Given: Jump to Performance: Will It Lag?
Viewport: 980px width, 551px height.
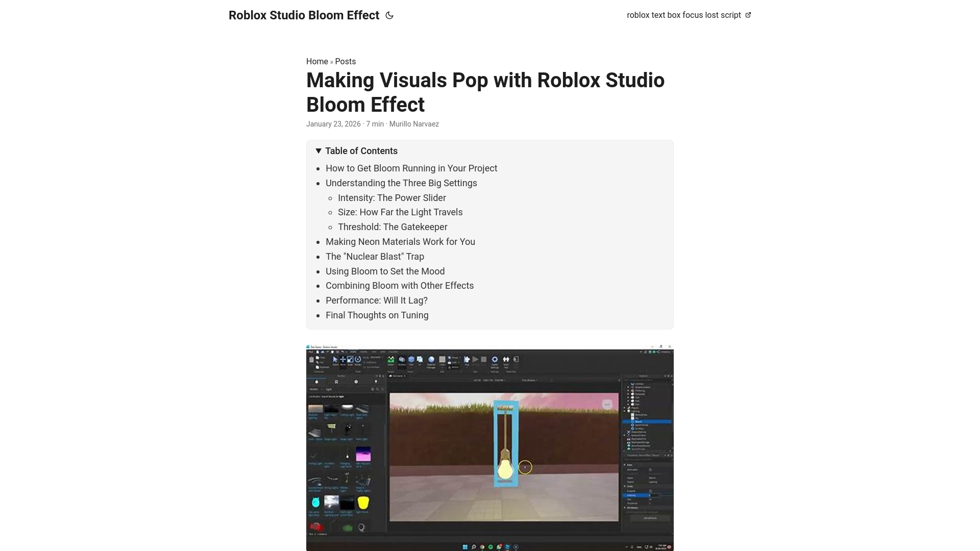Looking at the screenshot, I should tap(377, 300).
